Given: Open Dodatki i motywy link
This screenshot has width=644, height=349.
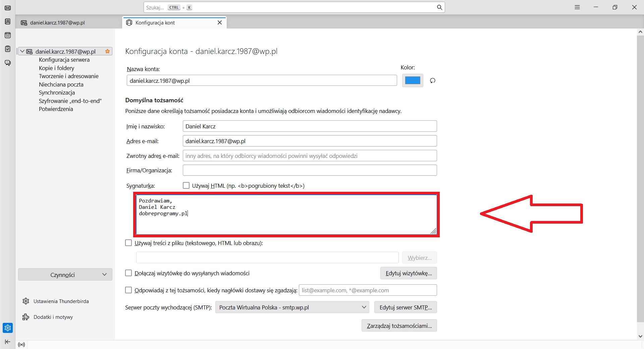Looking at the screenshot, I should (x=53, y=317).
